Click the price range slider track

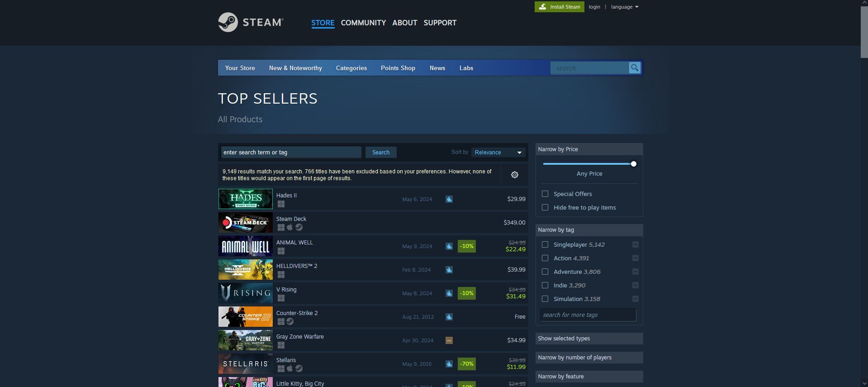click(588, 164)
